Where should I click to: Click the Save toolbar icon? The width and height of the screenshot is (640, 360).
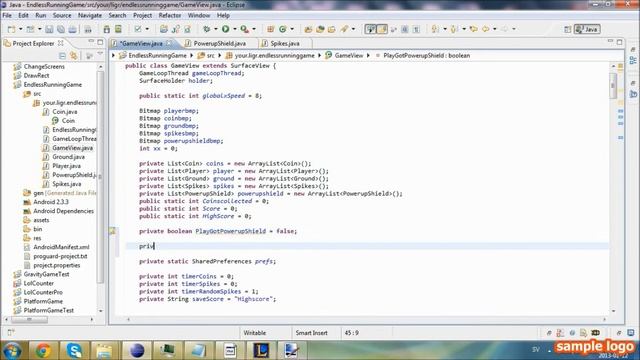coord(49,29)
